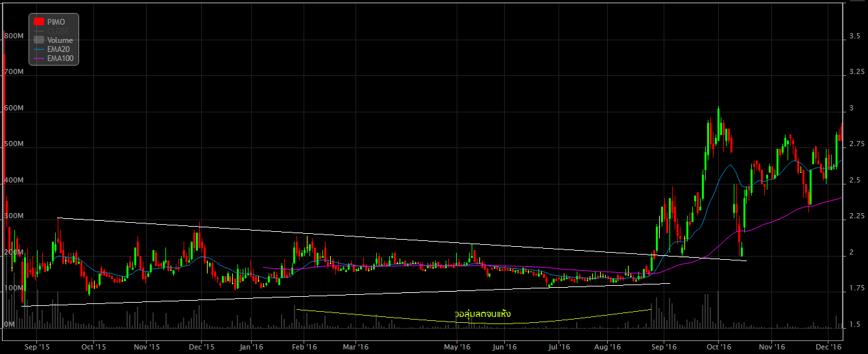Click the gray Volume legend swatch
This screenshot has height=354, width=868.
point(38,40)
